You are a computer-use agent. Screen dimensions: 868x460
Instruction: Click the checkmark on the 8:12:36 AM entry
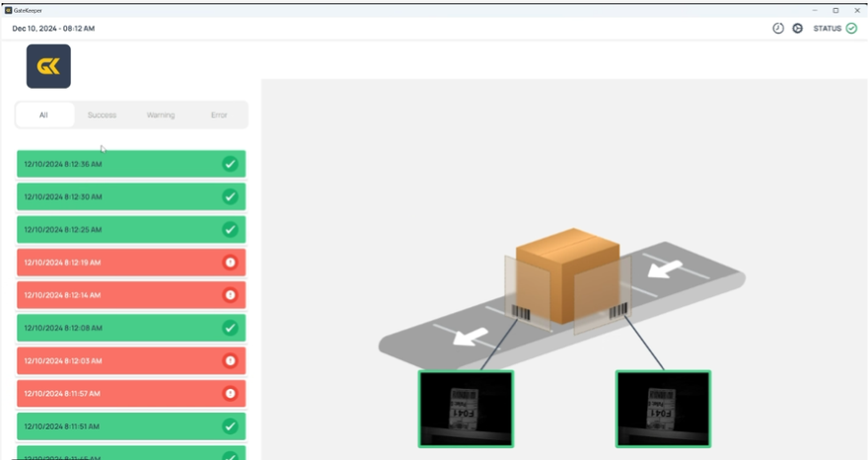pos(230,164)
